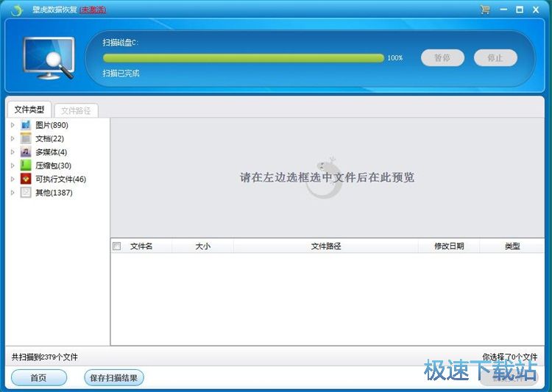
Task: Click the shopping cart purchase icon
Action: [x=485, y=10]
